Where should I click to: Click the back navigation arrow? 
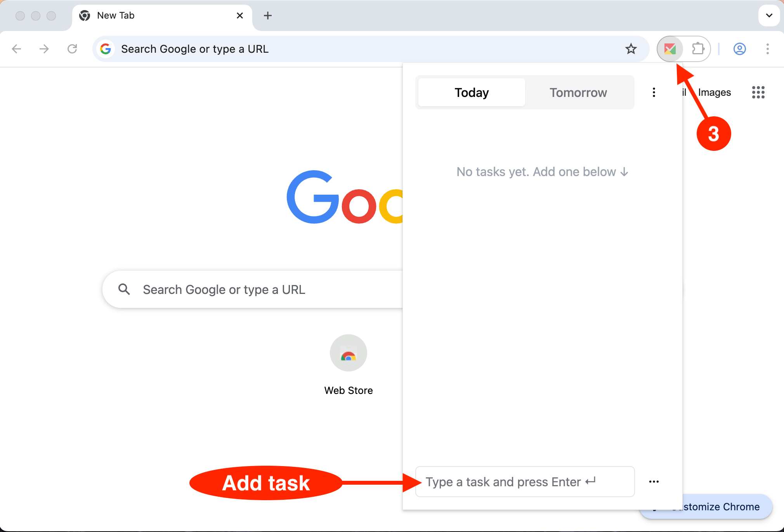pyautogui.click(x=17, y=49)
